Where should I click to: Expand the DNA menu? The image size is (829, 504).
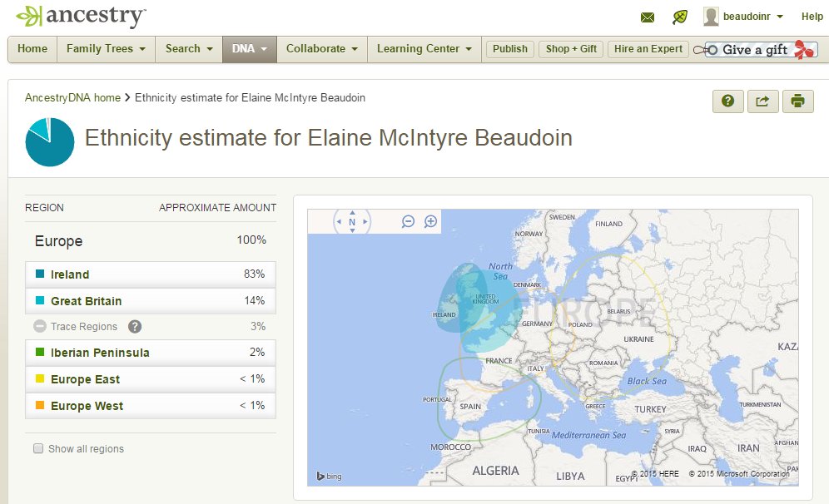(x=250, y=49)
